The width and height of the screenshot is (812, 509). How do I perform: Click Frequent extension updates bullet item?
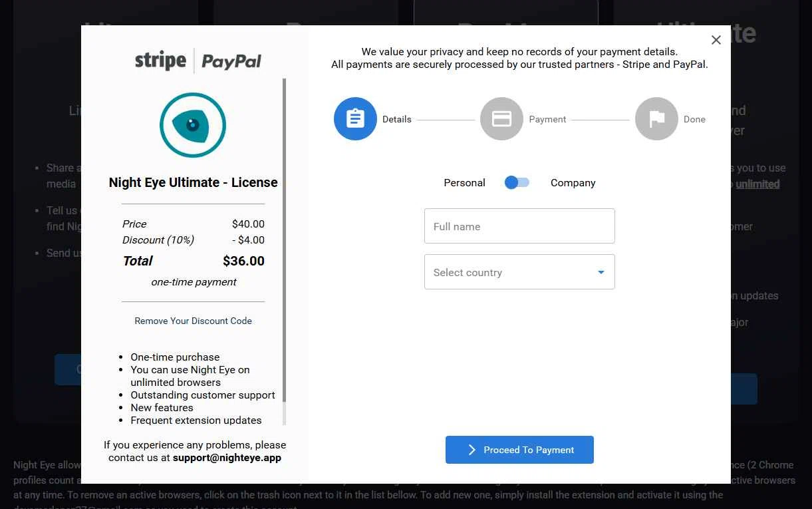[x=196, y=420]
